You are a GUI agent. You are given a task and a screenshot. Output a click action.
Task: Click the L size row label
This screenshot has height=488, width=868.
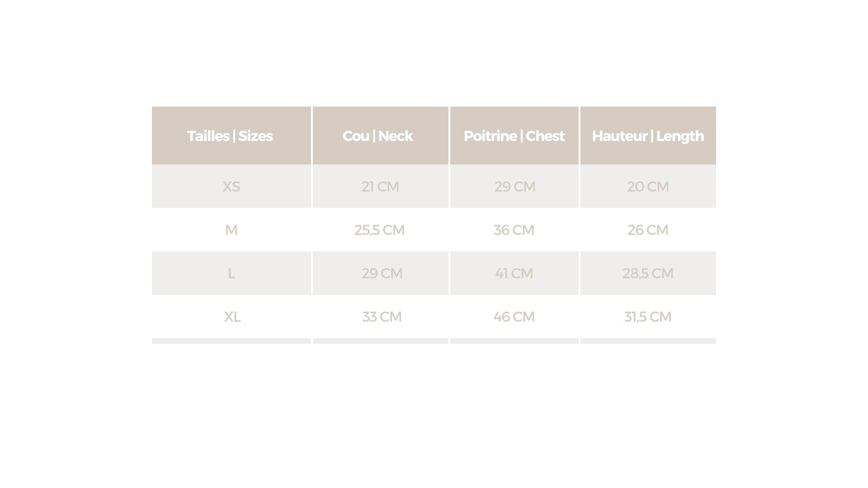(231, 273)
